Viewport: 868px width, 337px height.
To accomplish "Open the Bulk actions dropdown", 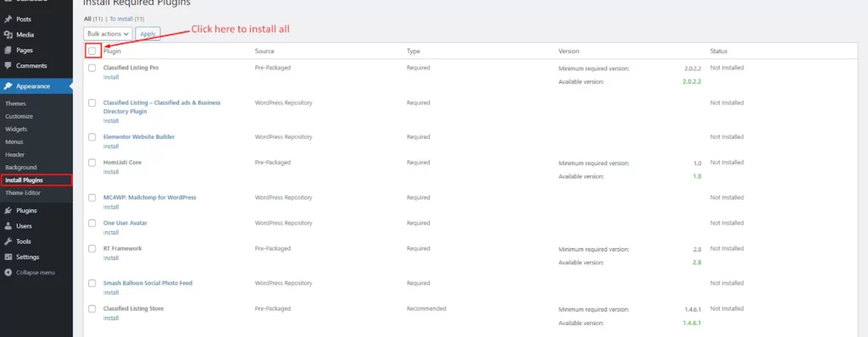I will coord(108,34).
